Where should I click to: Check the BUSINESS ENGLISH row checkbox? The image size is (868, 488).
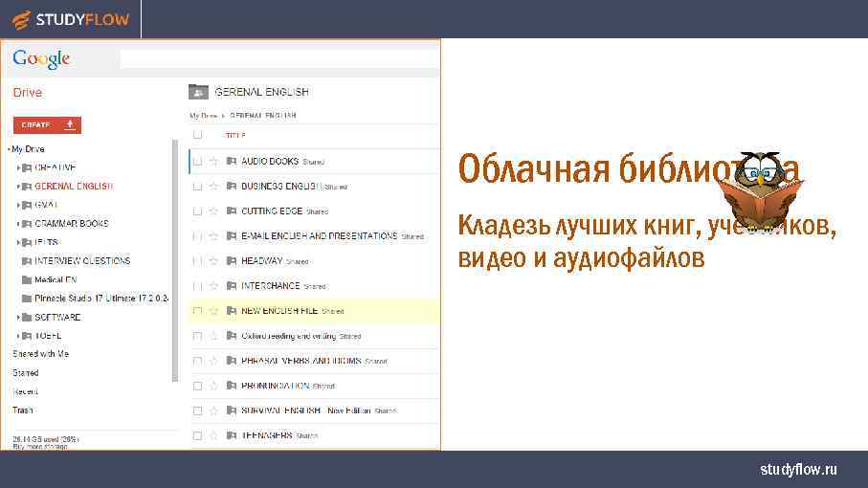pyautogui.click(x=198, y=187)
